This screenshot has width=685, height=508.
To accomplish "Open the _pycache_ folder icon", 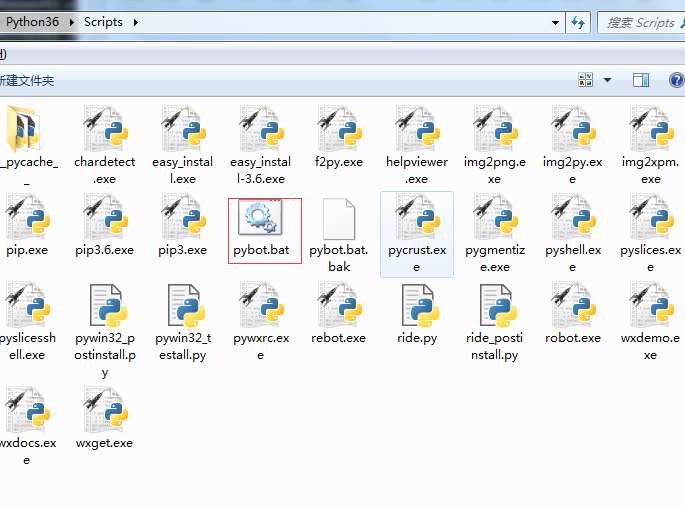I will [x=23, y=129].
